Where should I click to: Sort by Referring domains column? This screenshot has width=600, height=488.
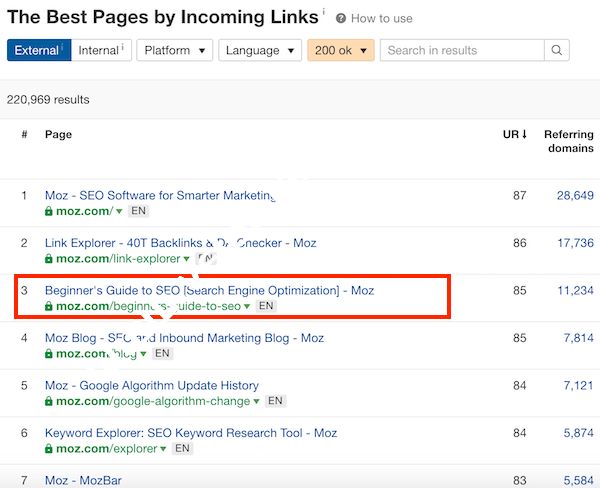point(568,141)
